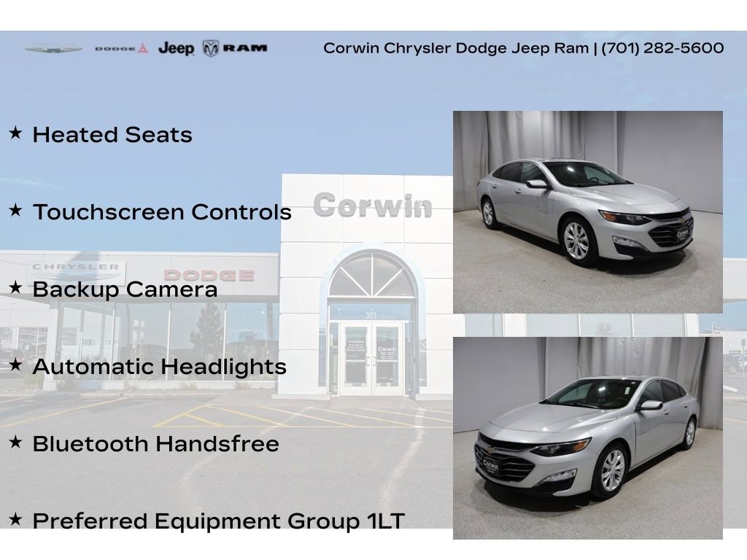The height and width of the screenshot is (560, 747).
Task: Click the RAM logo in header
Action: (x=235, y=48)
